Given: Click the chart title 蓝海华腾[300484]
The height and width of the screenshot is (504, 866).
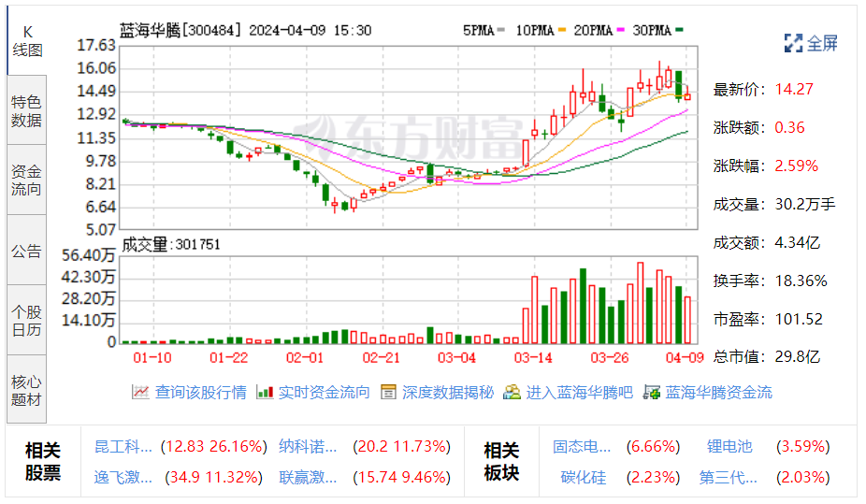Looking at the screenshot, I should coord(180,30).
